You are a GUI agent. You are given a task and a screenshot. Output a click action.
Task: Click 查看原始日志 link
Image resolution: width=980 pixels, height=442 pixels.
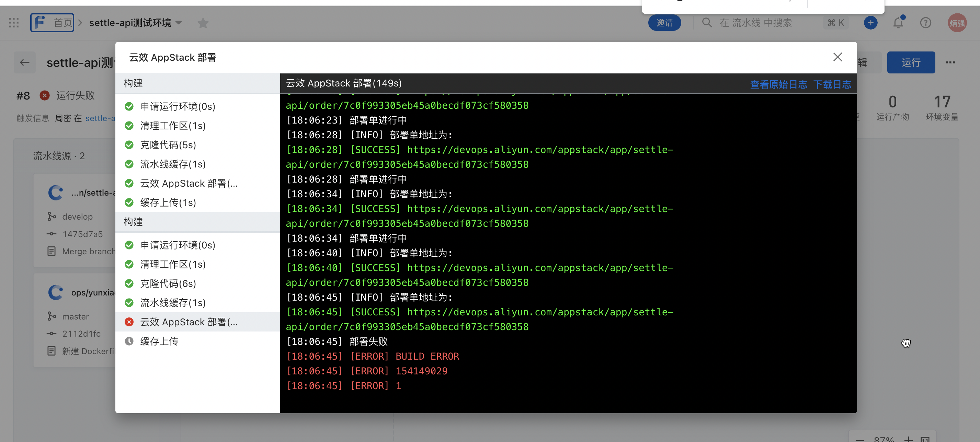(778, 84)
